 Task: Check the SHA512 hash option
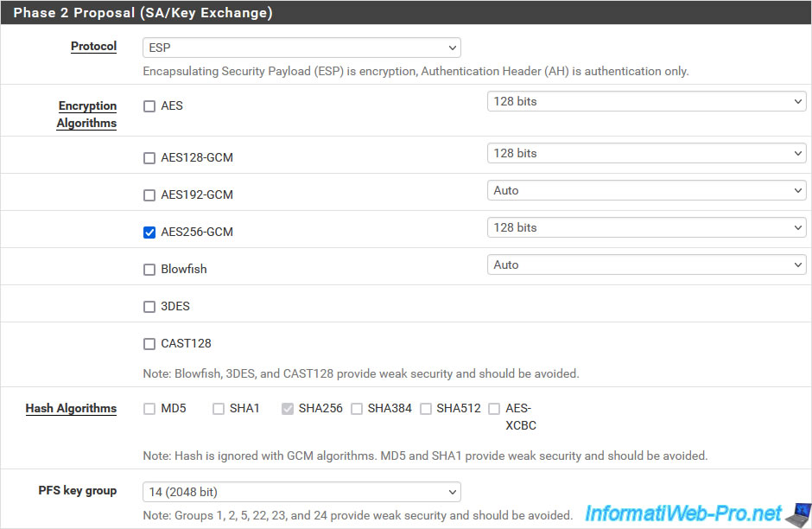click(x=426, y=410)
